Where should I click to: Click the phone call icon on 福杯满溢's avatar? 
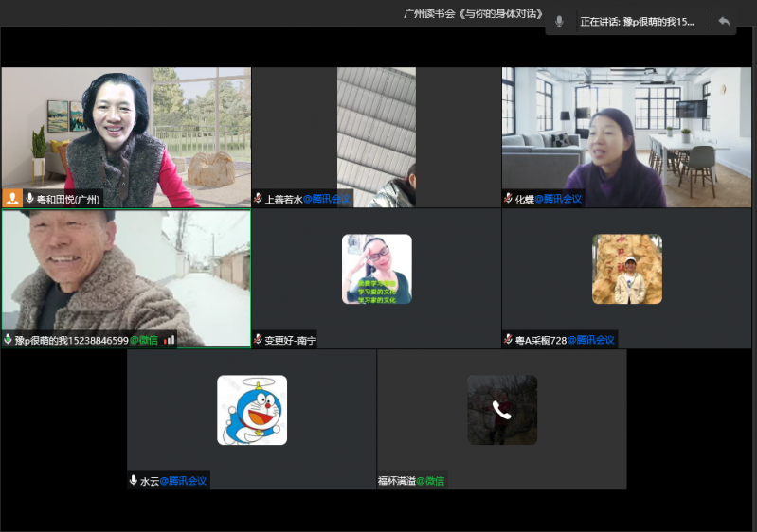(501, 410)
